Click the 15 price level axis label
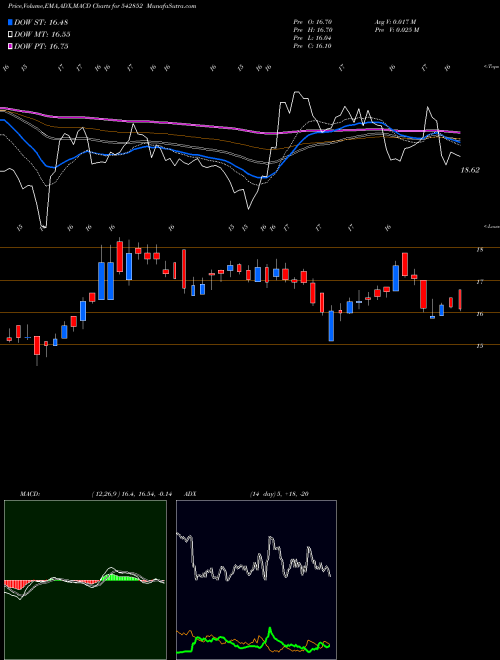Screen dimensions: 500x660 click(x=479, y=346)
